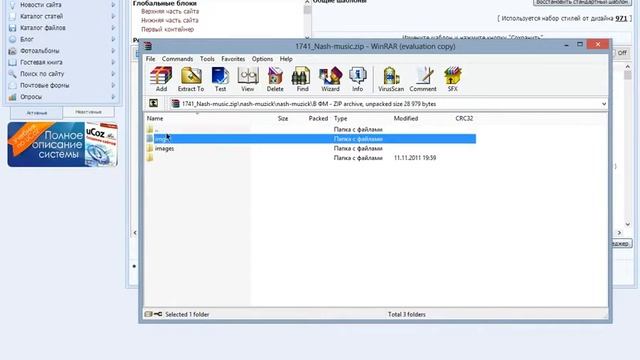640x360 pixels.
Task: Expand the Каталог статей submenu arrow
Action: (x=113, y=16)
